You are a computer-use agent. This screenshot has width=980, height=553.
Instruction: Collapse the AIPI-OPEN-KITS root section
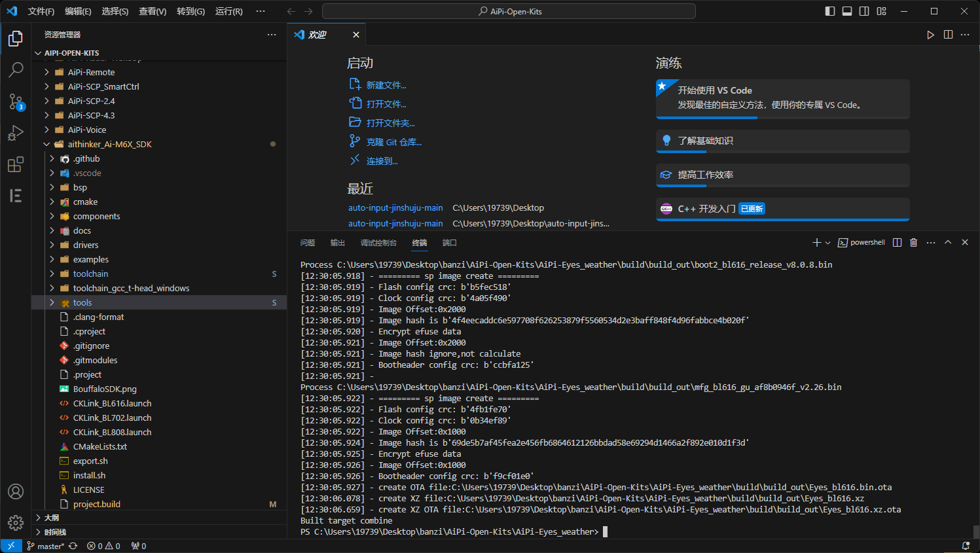(x=159, y=53)
